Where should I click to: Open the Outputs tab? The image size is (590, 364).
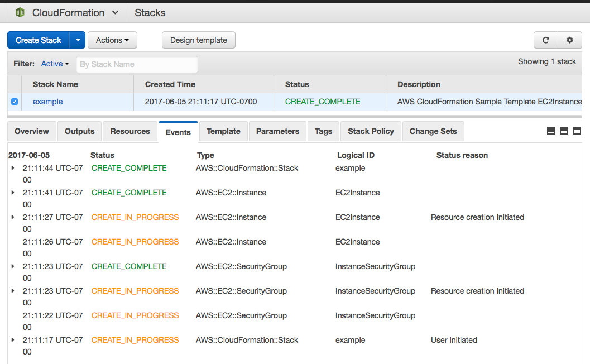pyautogui.click(x=79, y=131)
